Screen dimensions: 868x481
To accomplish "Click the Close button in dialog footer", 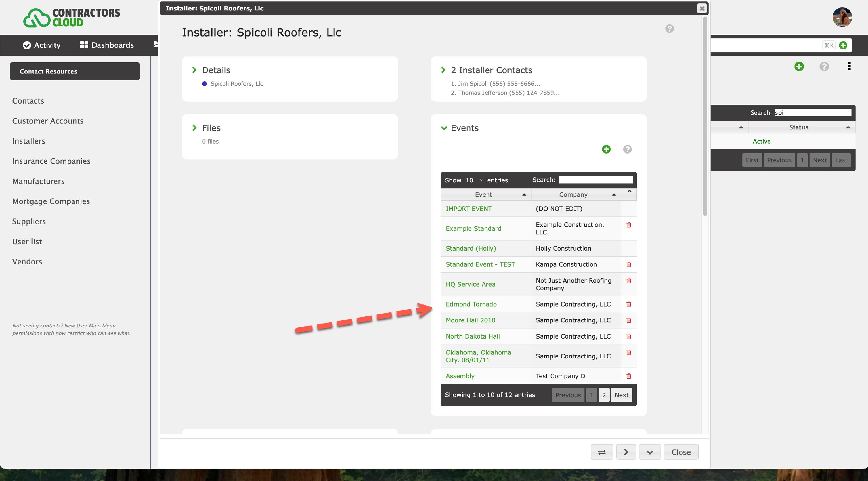I will point(681,452).
